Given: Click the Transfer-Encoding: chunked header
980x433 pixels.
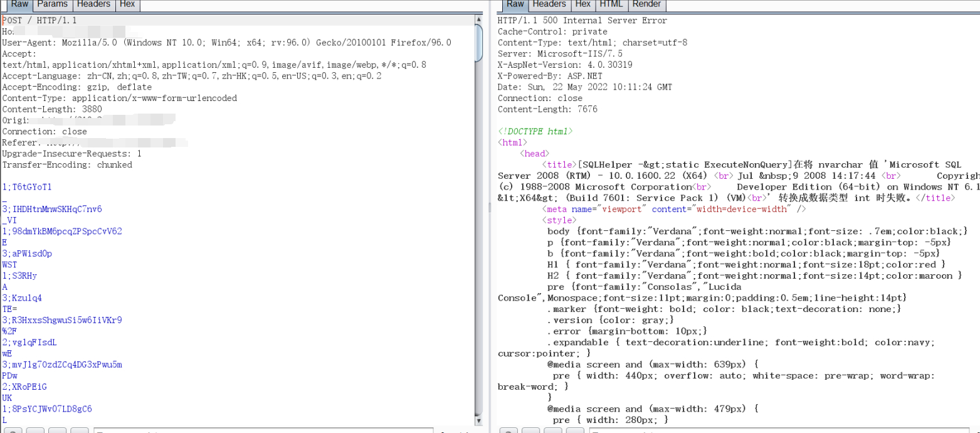Looking at the screenshot, I should point(67,165).
